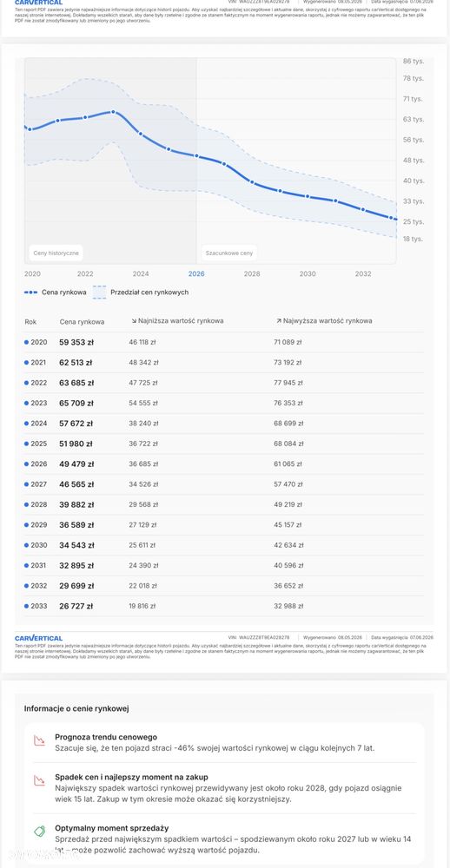This screenshot has height=868, width=450.
Task: Click the 2024 row year label in table
Action: coord(39,424)
